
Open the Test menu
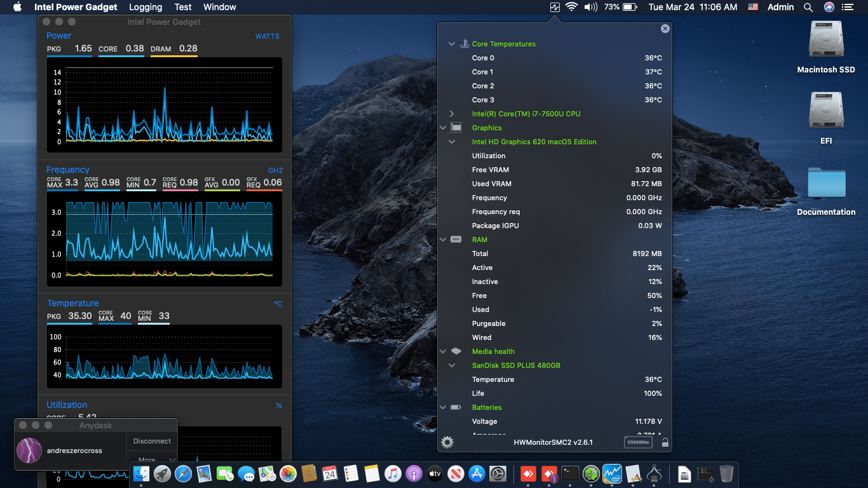coord(182,7)
